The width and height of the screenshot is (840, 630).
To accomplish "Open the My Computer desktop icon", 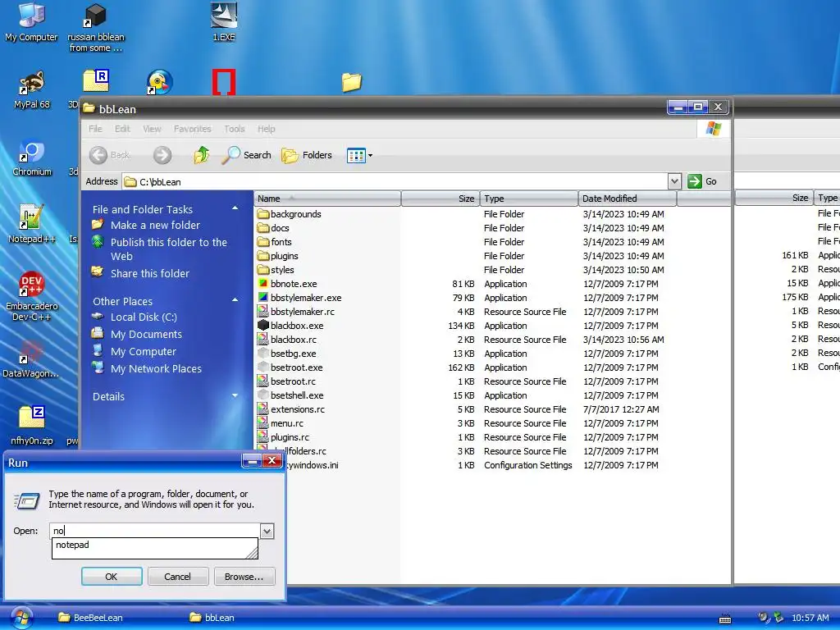I will 31,22.
